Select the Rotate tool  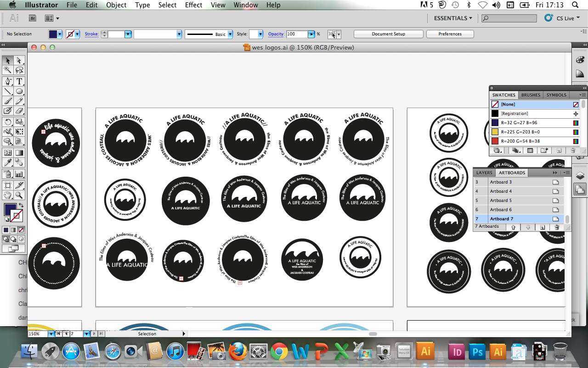(8, 122)
